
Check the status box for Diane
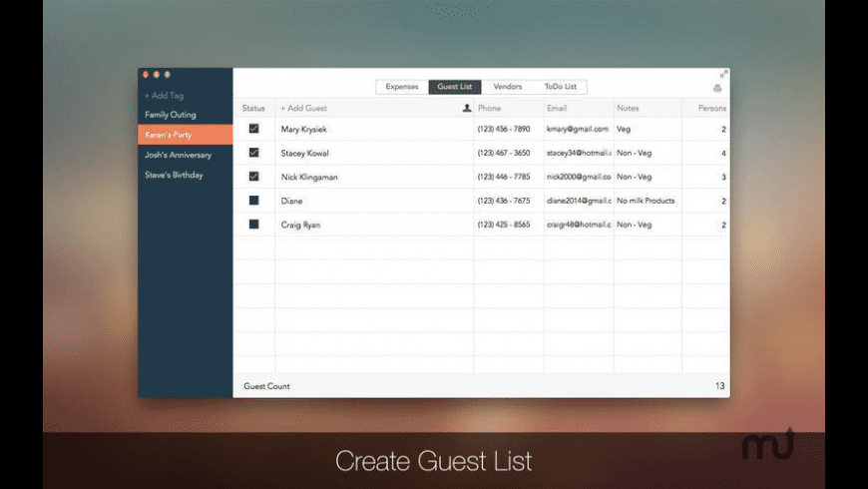(253, 201)
